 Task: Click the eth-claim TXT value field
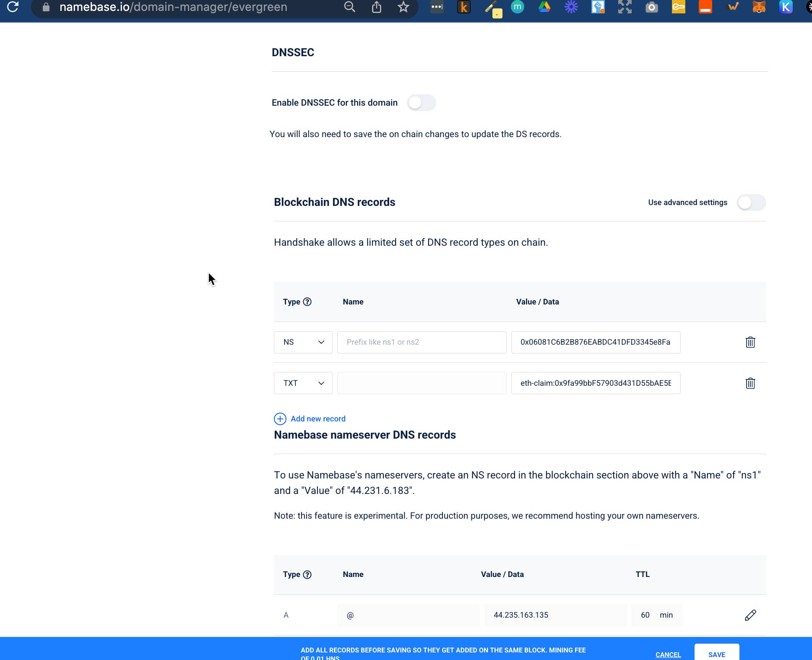(595, 383)
